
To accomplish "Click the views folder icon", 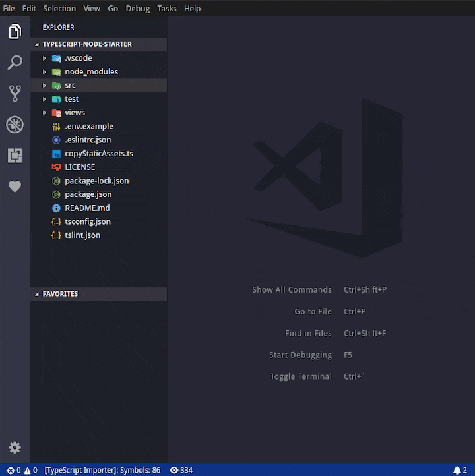I will click(57, 113).
